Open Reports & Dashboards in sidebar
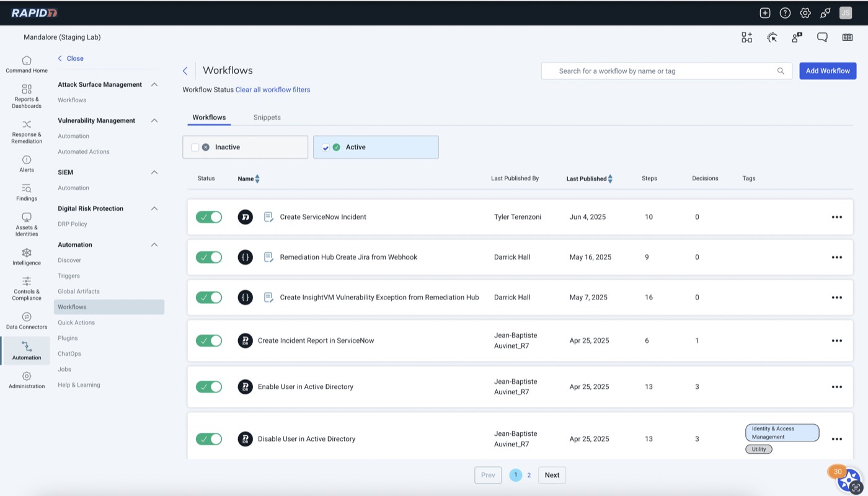Viewport: 868px width, 496px height. [27, 97]
